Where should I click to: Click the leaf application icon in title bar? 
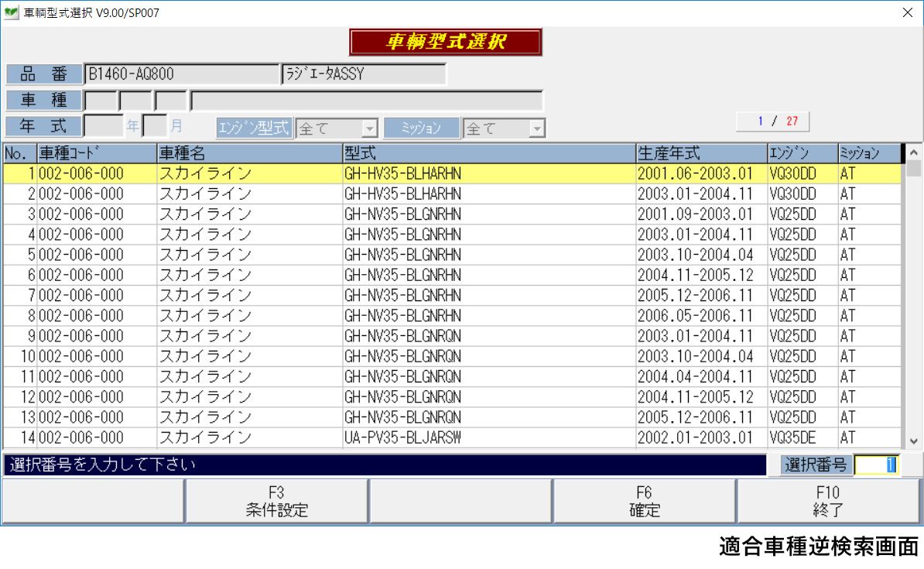click(x=11, y=12)
